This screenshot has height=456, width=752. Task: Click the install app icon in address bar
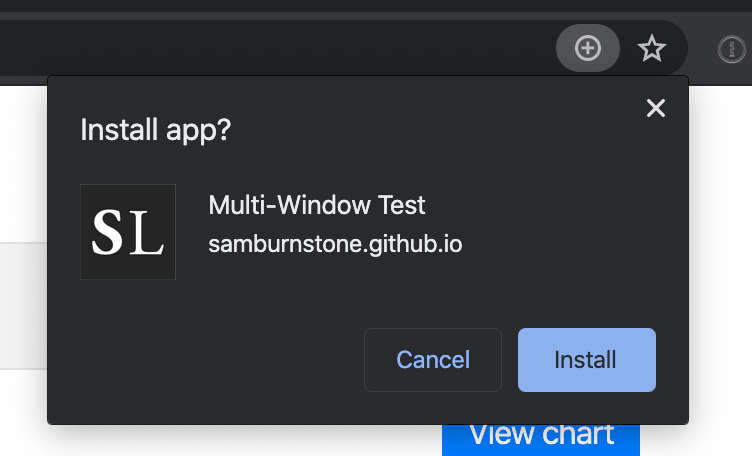tap(588, 47)
